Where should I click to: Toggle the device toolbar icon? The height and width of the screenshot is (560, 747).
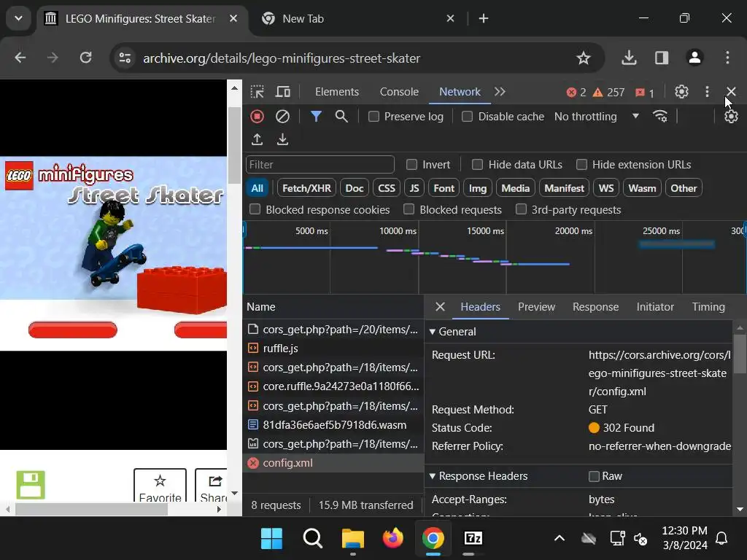click(x=283, y=91)
